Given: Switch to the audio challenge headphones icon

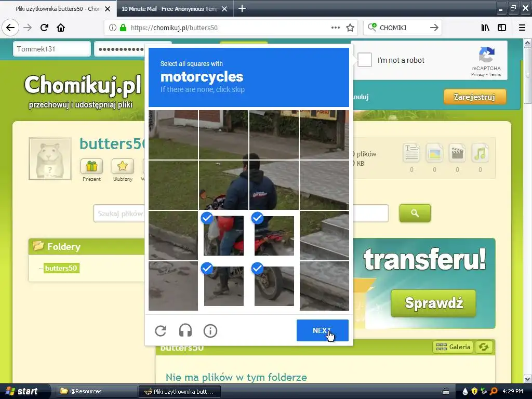Looking at the screenshot, I should click(x=185, y=331).
